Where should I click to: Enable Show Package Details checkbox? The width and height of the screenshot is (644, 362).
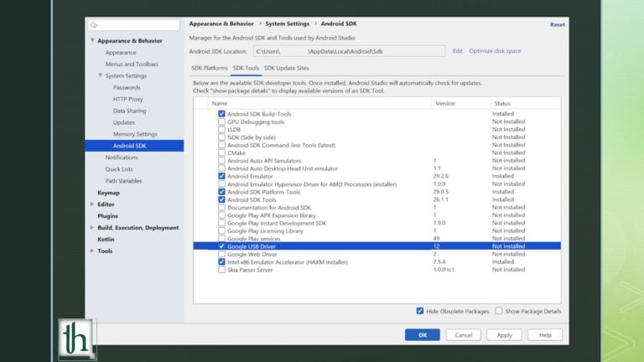[499, 311]
